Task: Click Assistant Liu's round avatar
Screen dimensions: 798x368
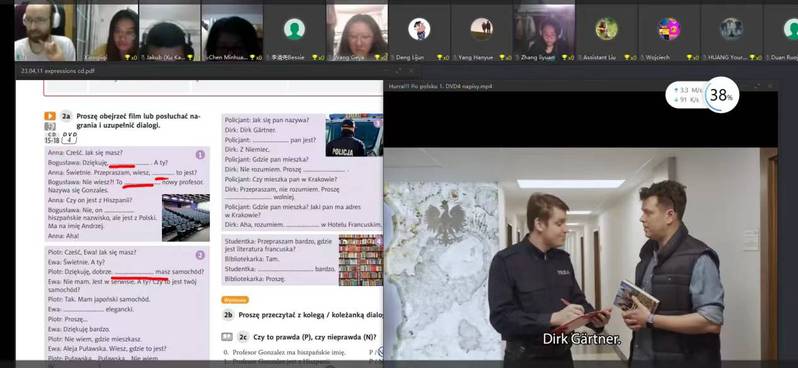Action: [607, 29]
